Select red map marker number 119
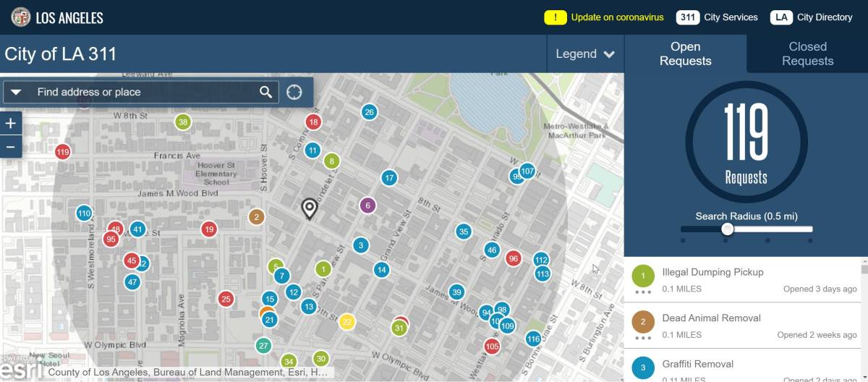The width and height of the screenshot is (868, 382). tap(63, 152)
